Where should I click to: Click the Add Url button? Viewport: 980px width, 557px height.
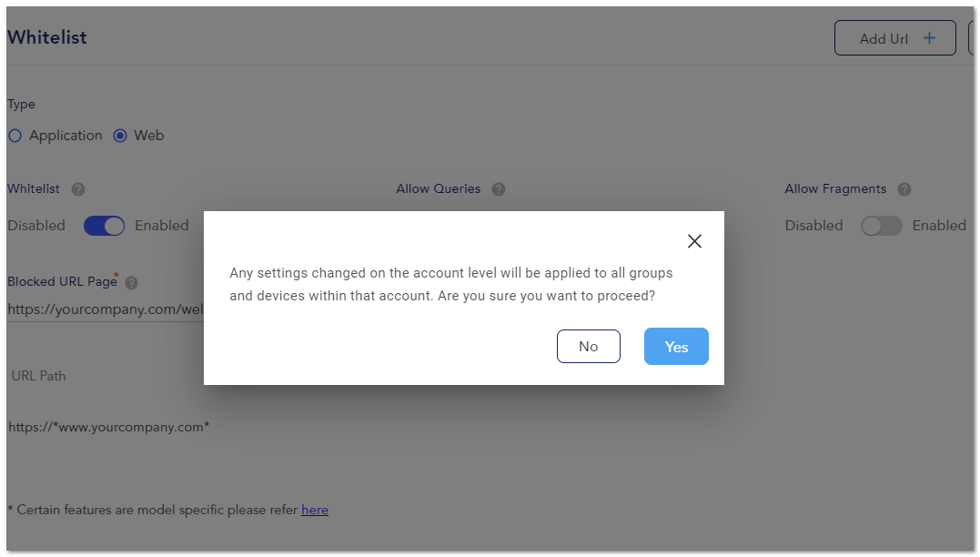[895, 38]
